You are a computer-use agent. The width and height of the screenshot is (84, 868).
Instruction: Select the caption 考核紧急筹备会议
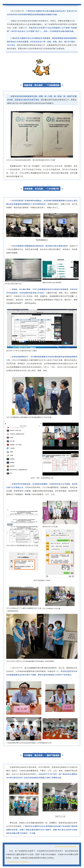[x=42, y=240]
